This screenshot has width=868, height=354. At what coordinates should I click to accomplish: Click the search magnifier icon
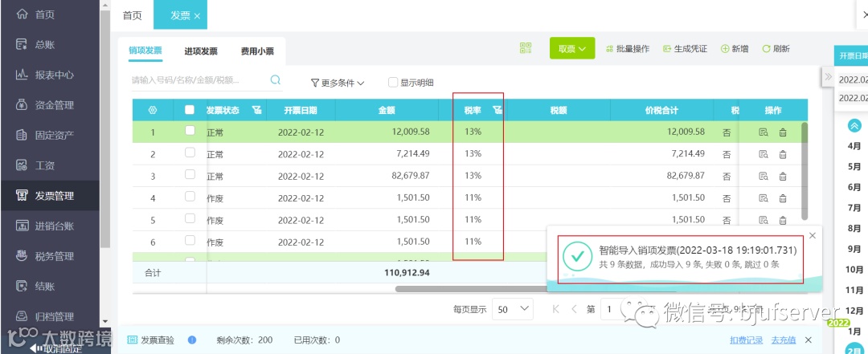click(x=275, y=80)
